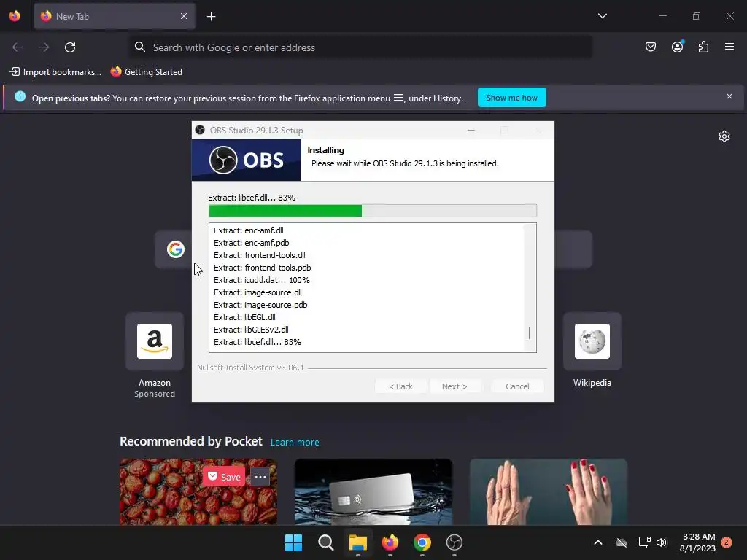Go back with the back arrow
The width and height of the screenshot is (747, 560).
[x=18, y=47]
